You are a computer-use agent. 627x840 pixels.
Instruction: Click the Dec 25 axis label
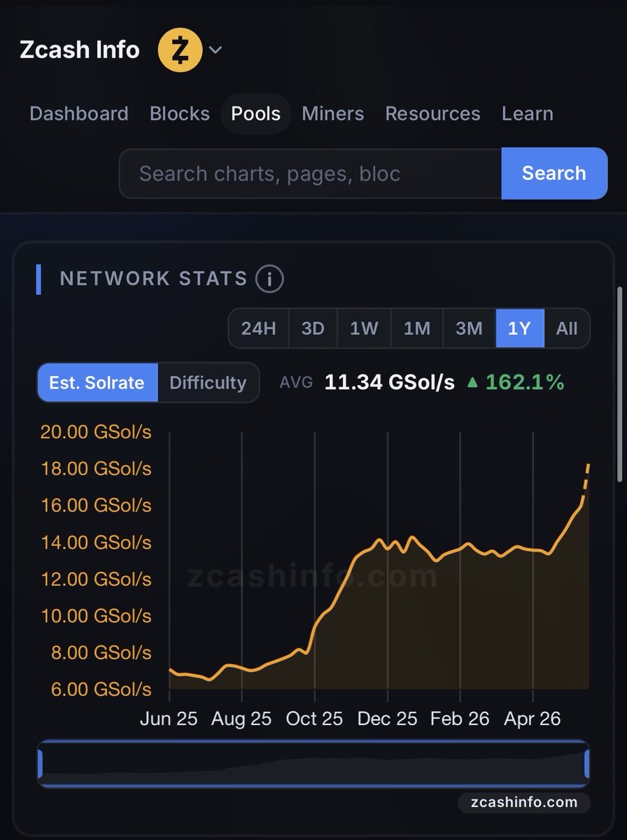[x=387, y=719]
